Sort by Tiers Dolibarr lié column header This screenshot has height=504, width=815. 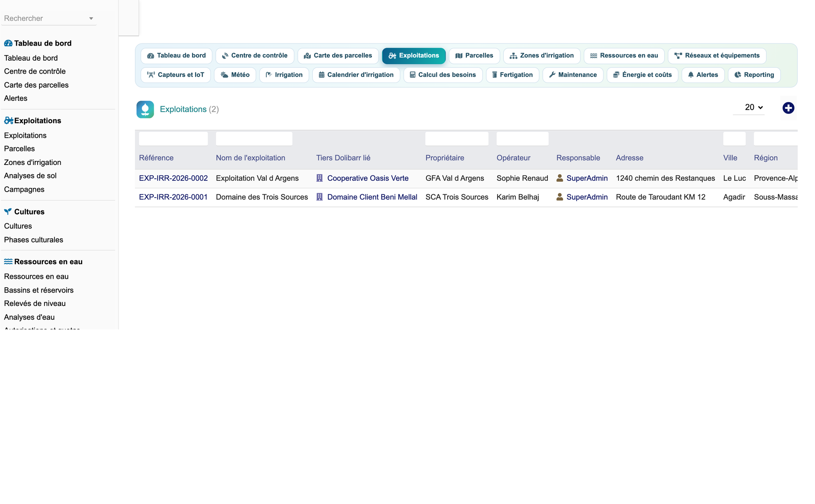pos(343,158)
